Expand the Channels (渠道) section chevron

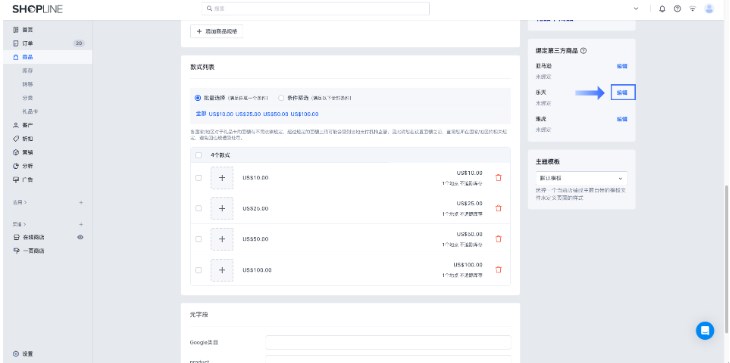coord(25,224)
